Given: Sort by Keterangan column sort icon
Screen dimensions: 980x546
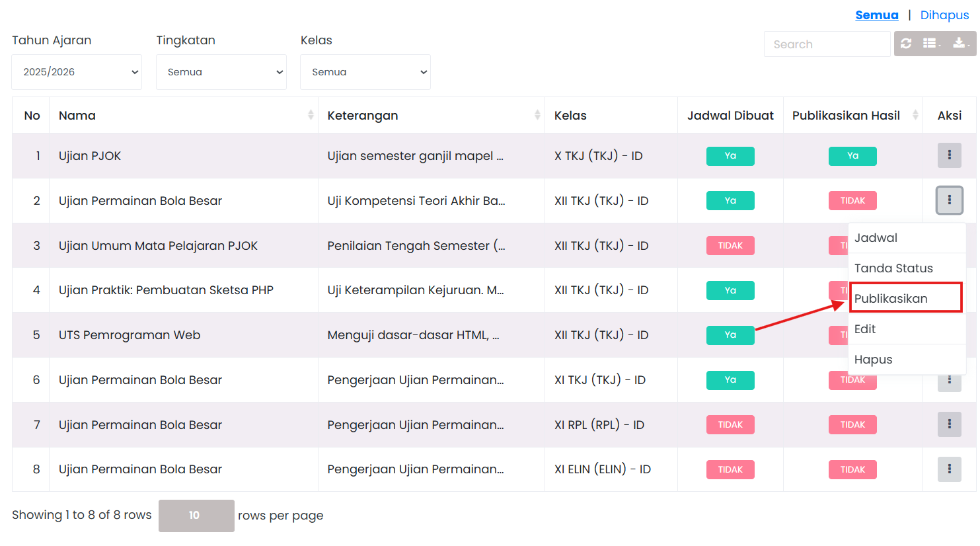Looking at the screenshot, I should 537,116.
